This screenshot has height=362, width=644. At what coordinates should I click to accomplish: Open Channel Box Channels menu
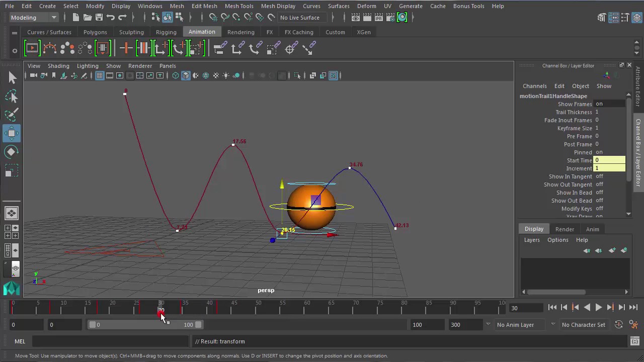click(534, 86)
